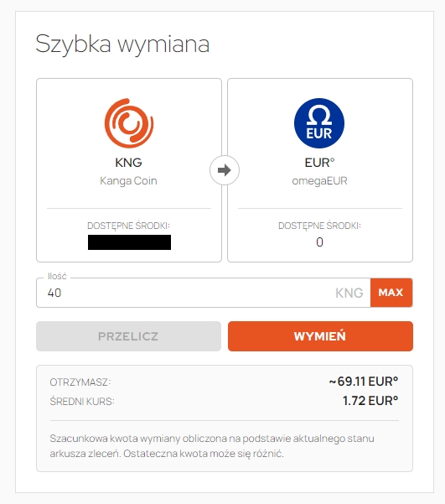This screenshot has height=504, width=445.
Task: Click into the Ilość amount field
Action: point(204,293)
